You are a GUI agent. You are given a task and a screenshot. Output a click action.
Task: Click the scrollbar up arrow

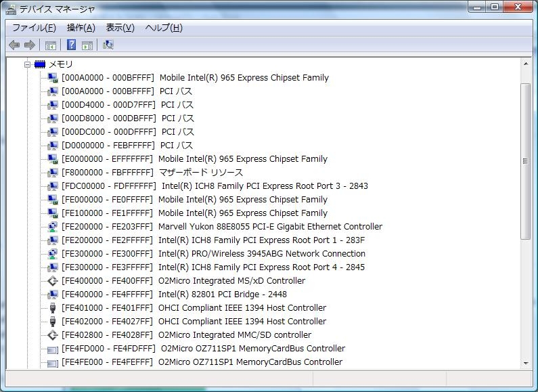[526, 64]
